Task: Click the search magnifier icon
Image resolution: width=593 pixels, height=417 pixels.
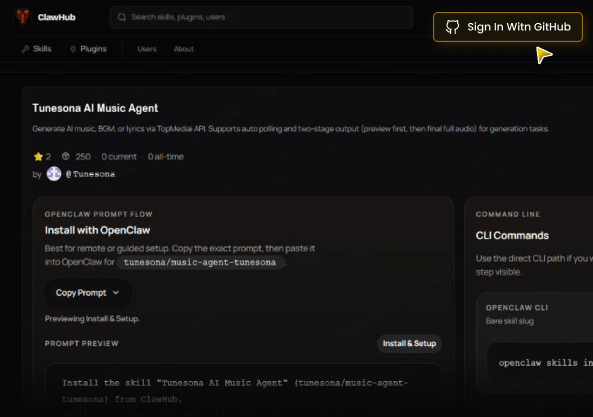Action: (x=122, y=17)
